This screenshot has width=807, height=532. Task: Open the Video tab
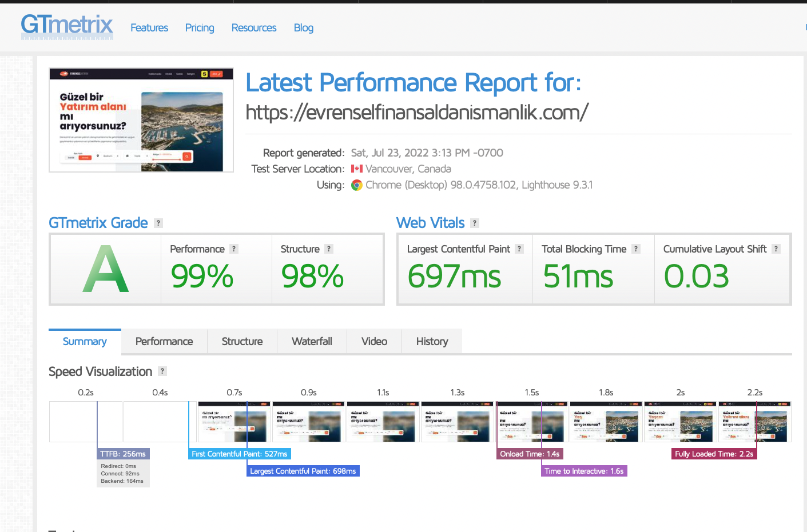click(x=374, y=341)
